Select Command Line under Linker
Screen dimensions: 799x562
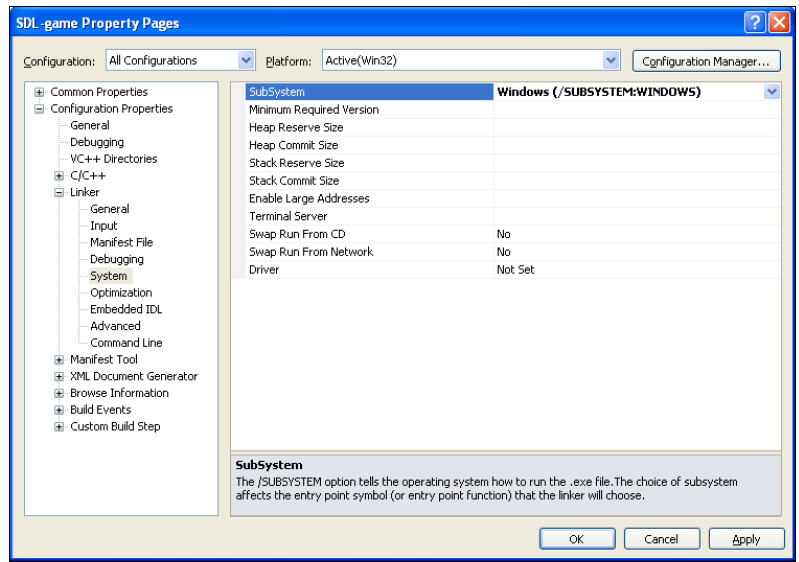click(x=126, y=343)
